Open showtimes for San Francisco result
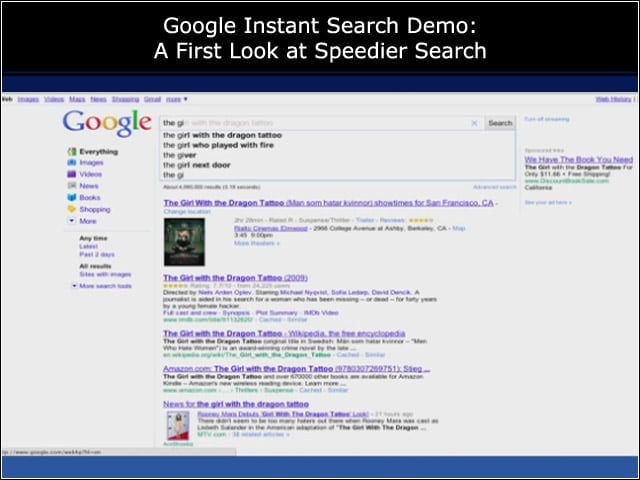 pyautogui.click(x=329, y=203)
